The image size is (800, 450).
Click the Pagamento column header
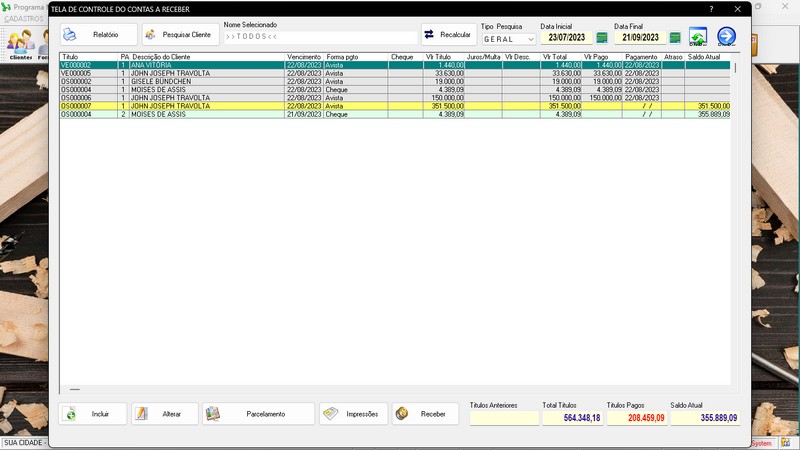click(641, 57)
